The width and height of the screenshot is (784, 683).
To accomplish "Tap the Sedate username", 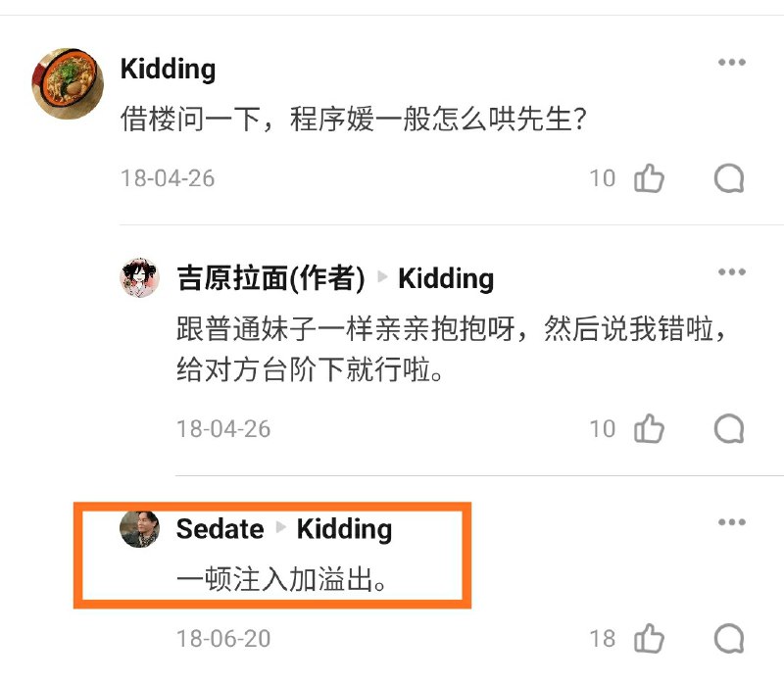I will [x=220, y=529].
